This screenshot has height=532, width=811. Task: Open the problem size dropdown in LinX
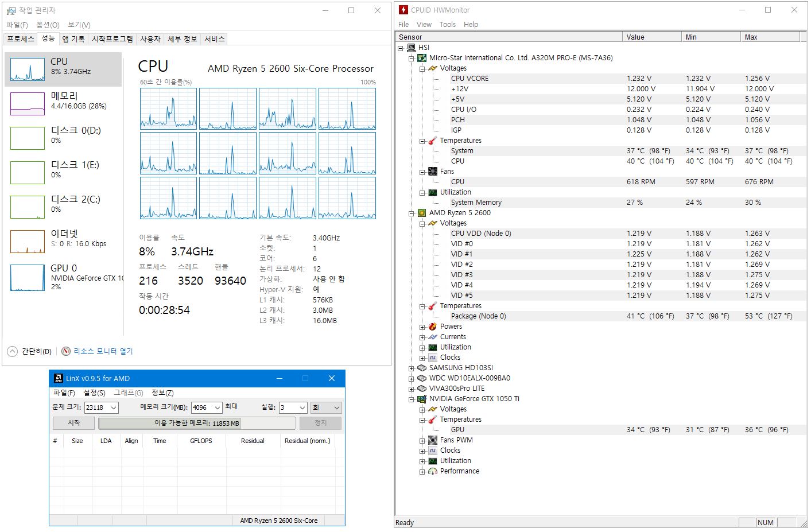point(114,407)
